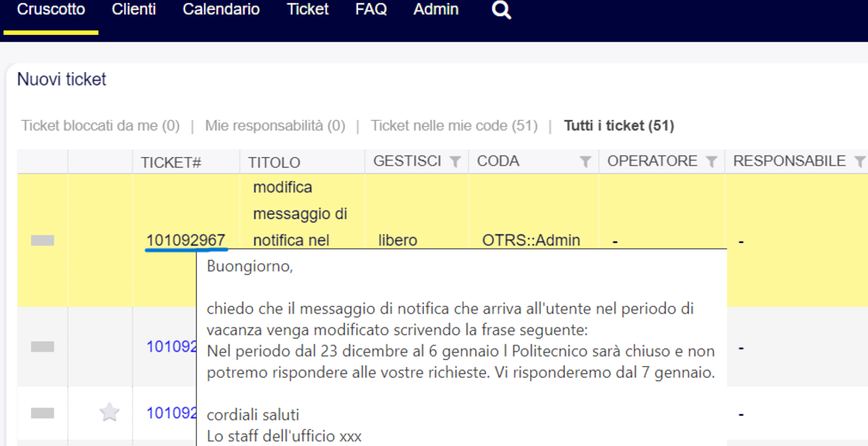The height and width of the screenshot is (446, 868).
Task: Go to the FAQ menu
Action: click(x=371, y=10)
